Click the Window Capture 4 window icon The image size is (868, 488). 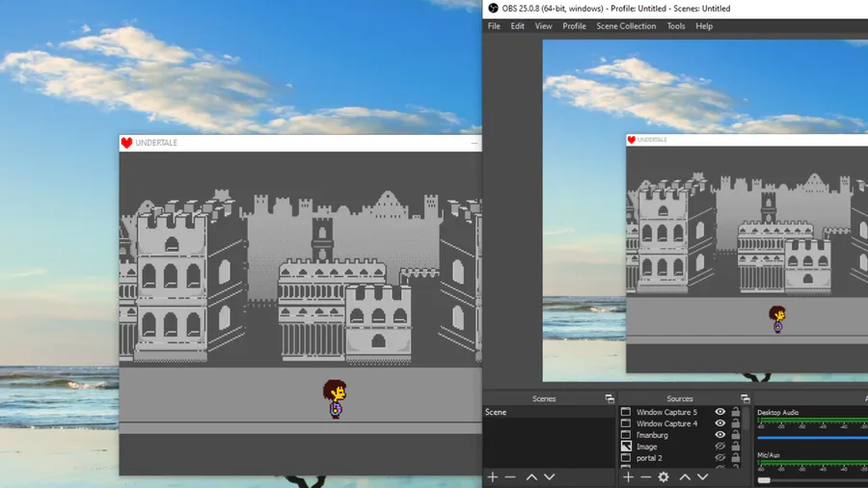coord(626,423)
